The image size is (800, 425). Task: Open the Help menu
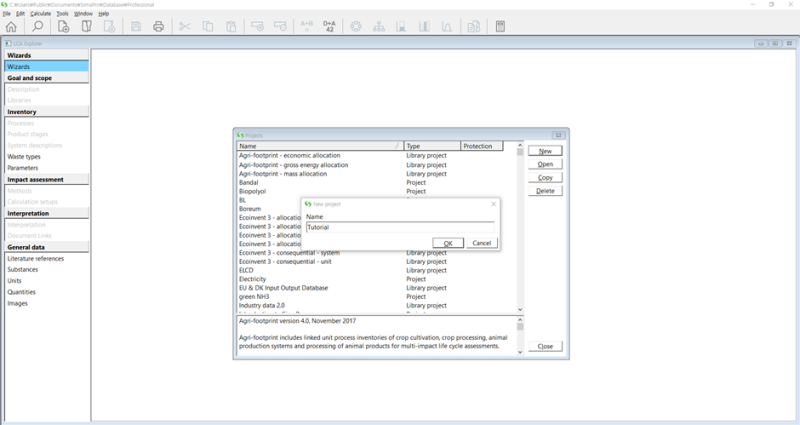(x=104, y=14)
